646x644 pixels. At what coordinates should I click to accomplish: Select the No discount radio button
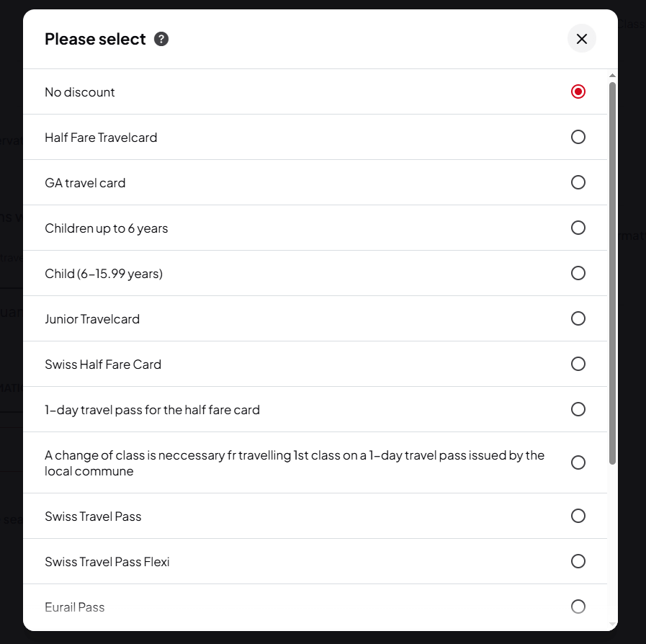click(x=578, y=91)
